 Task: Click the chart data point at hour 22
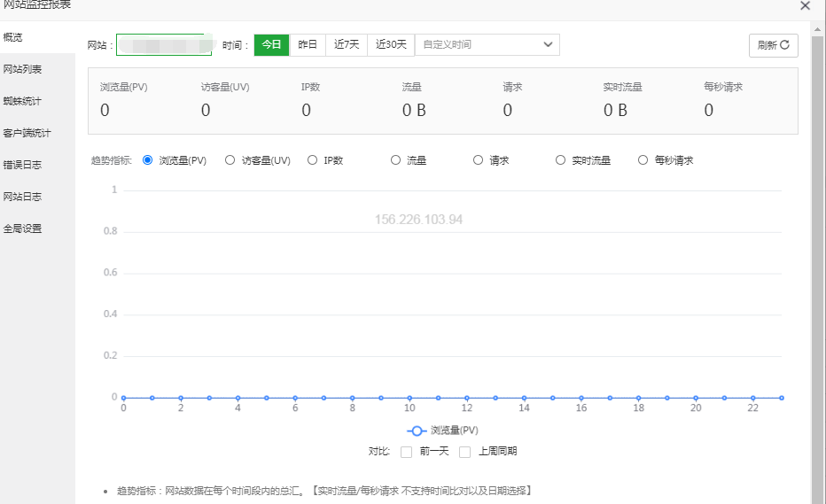click(x=752, y=398)
